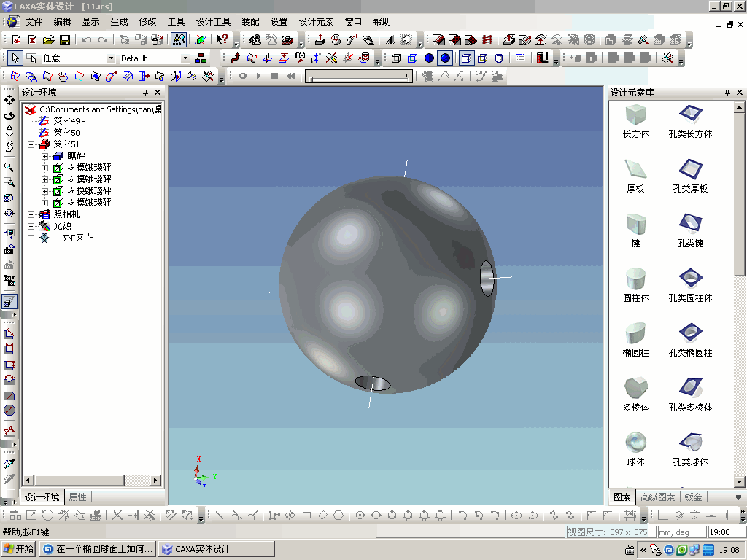
Task: Select the 多棱体 polygon prism element
Action: 635,395
